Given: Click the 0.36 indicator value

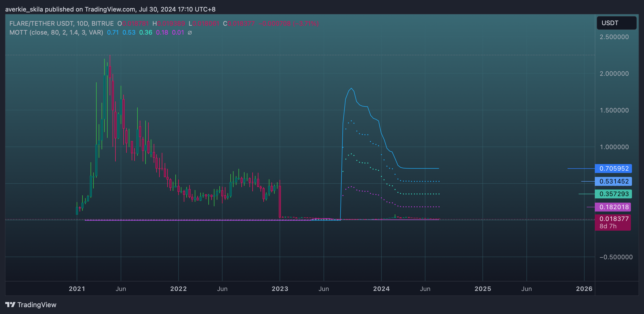Looking at the screenshot, I should click(146, 33).
